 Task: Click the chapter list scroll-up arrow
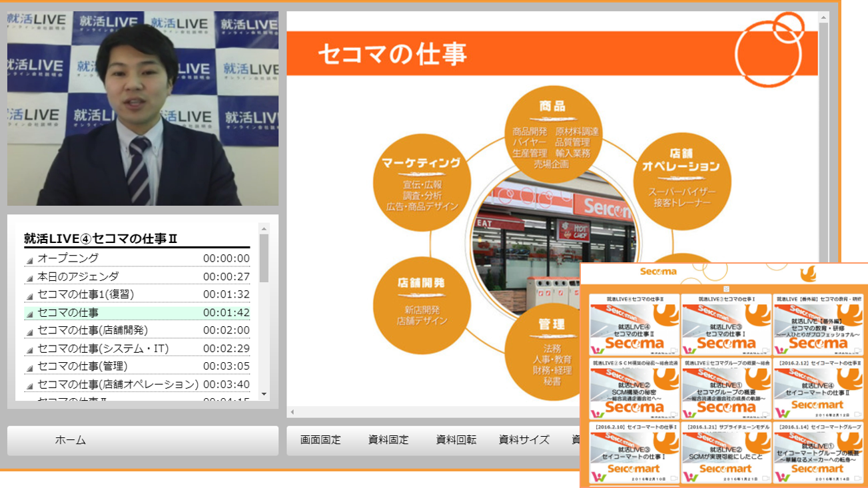(264, 228)
